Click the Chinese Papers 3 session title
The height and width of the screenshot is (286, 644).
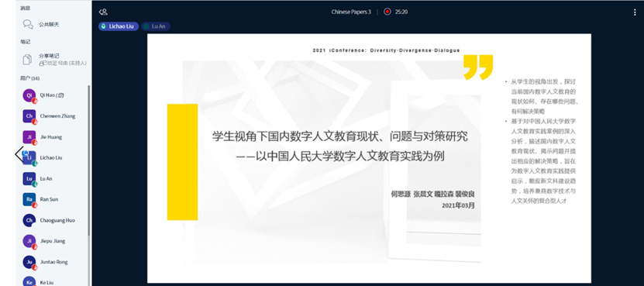click(351, 12)
